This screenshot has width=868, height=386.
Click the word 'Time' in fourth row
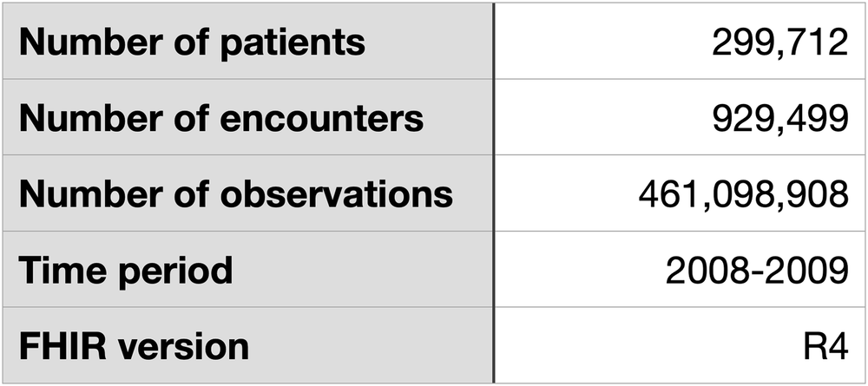pyautogui.click(x=56, y=271)
